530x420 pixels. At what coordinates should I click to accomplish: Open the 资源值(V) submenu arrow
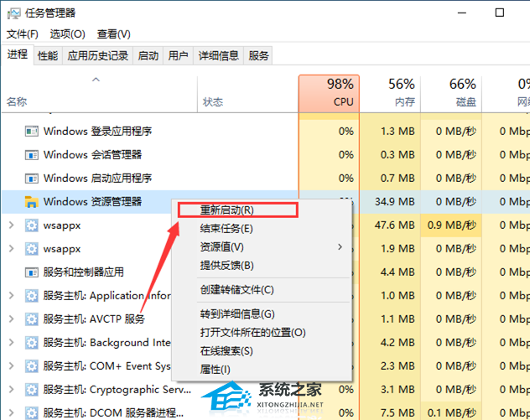[x=340, y=247]
